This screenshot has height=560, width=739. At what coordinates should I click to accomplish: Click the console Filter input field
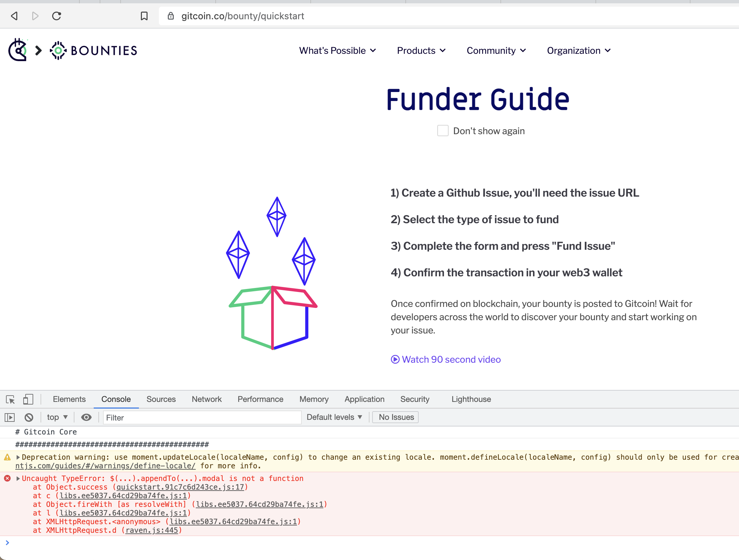(202, 418)
